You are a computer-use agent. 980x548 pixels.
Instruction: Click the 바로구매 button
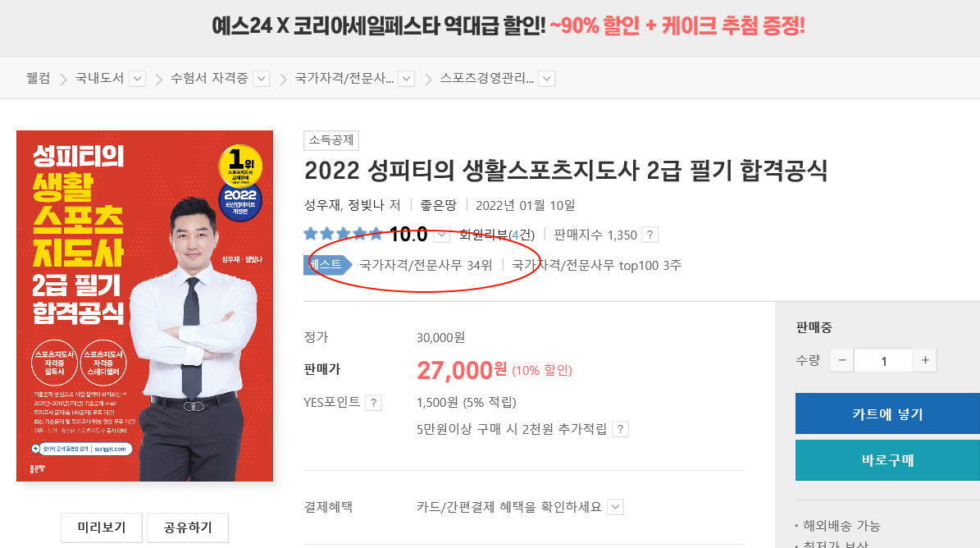pyautogui.click(x=887, y=460)
